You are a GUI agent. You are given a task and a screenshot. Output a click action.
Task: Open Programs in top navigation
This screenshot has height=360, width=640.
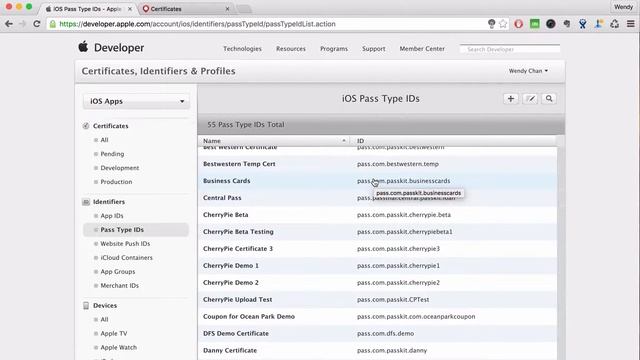pyautogui.click(x=334, y=49)
